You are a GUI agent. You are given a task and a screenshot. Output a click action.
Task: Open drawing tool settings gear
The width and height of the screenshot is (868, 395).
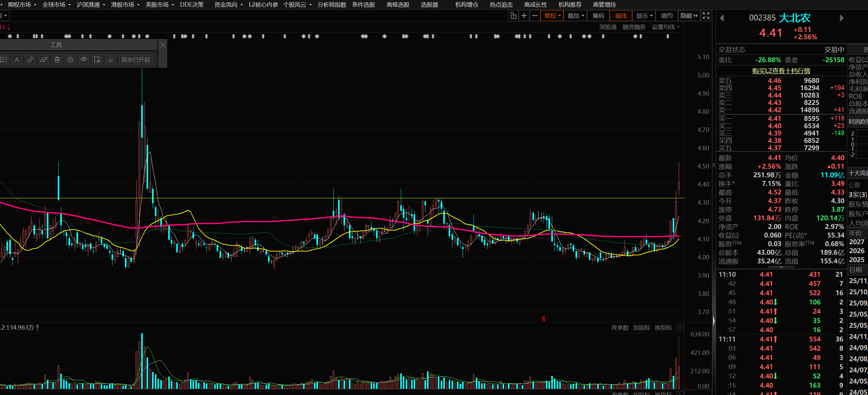pos(70,60)
